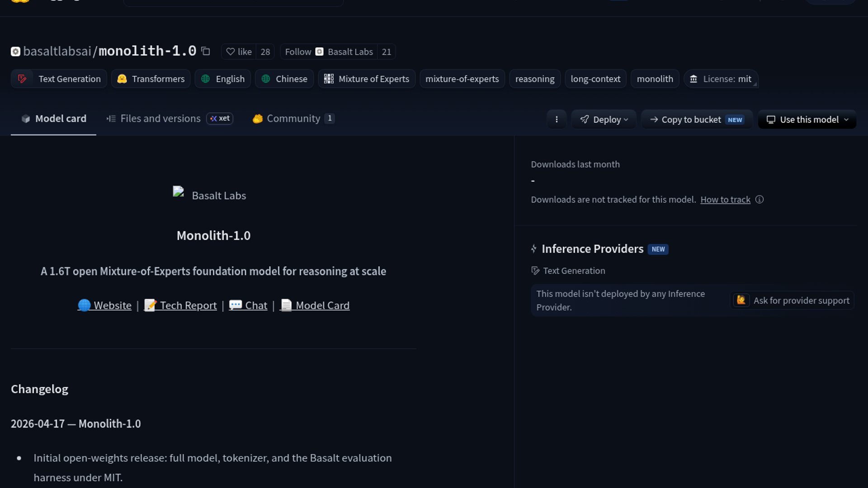Open the Inference Providers heading link
This screenshot has height=488, width=868.
click(592, 249)
